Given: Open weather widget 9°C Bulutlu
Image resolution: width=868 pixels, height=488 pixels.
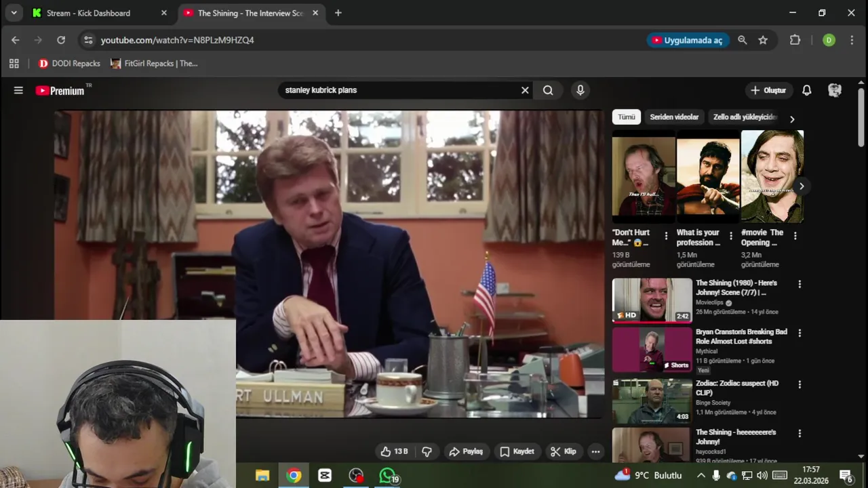Looking at the screenshot, I should 648,476.
